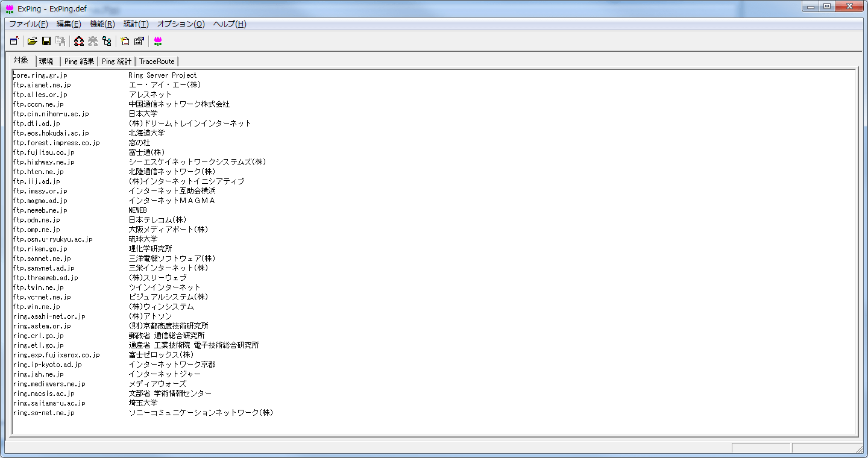Click the ftp.sanynet.ad.jp entry
This screenshot has height=458, width=868.
tap(44, 268)
